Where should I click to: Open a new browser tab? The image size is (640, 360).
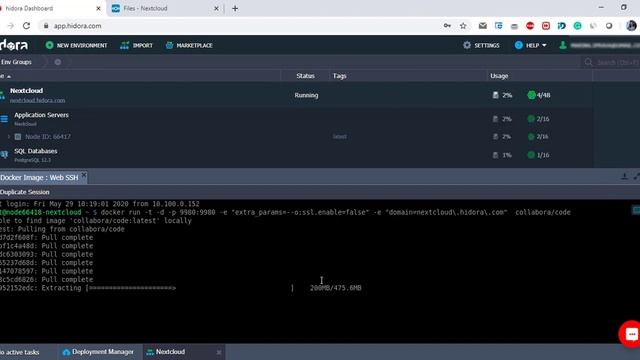click(x=235, y=8)
